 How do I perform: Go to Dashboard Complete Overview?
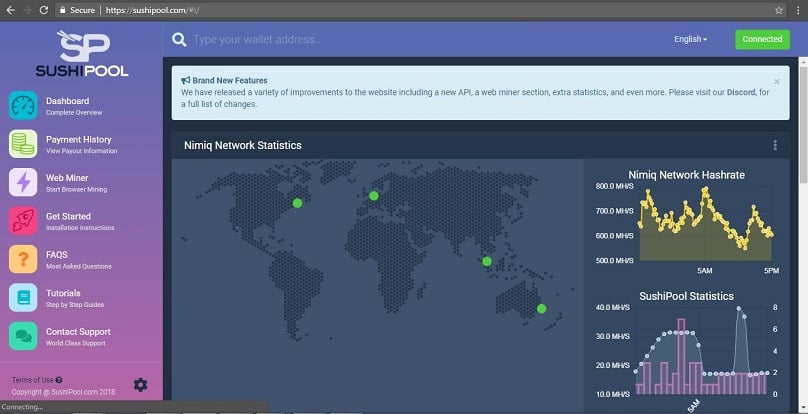[81, 106]
